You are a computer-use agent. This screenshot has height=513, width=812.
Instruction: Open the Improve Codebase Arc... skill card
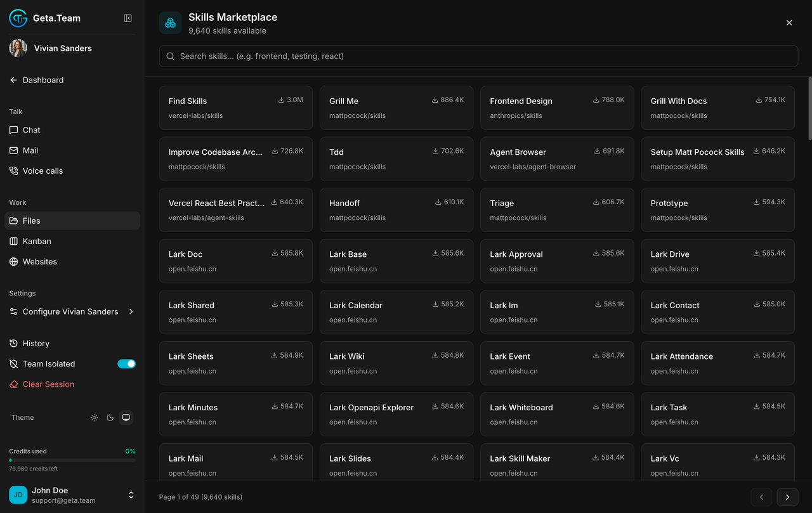pos(236,159)
